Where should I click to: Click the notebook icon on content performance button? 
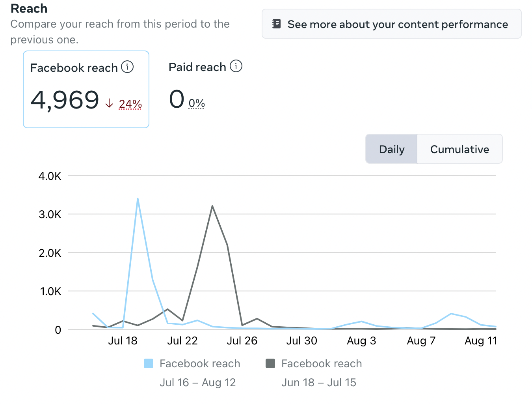(x=277, y=24)
